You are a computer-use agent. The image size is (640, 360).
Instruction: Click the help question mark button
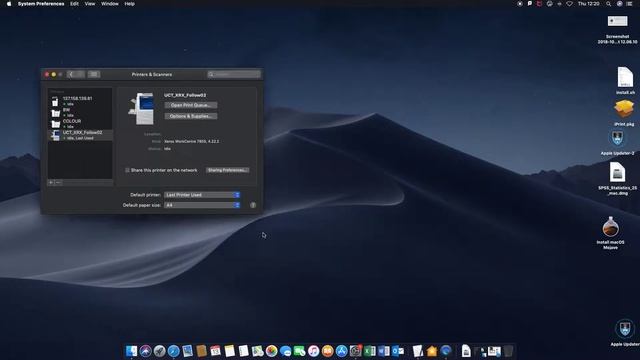coord(253,205)
